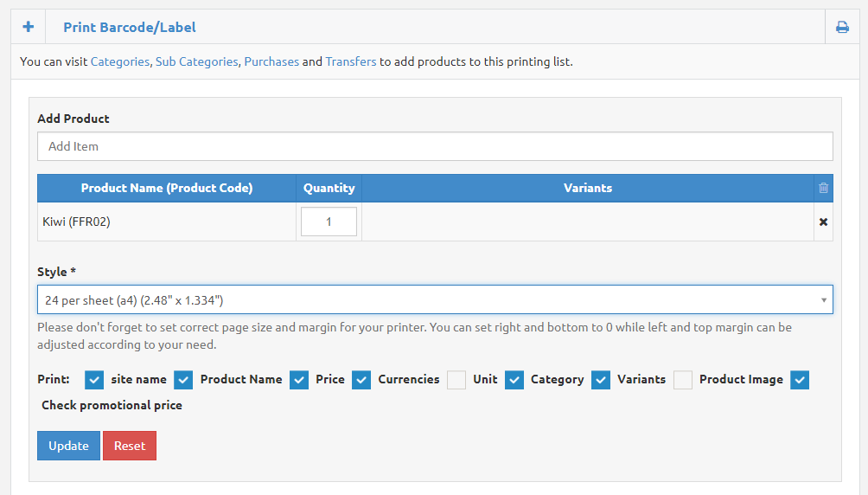Open the Style dropdown
The height and width of the screenshot is (495, 868).
435,300
